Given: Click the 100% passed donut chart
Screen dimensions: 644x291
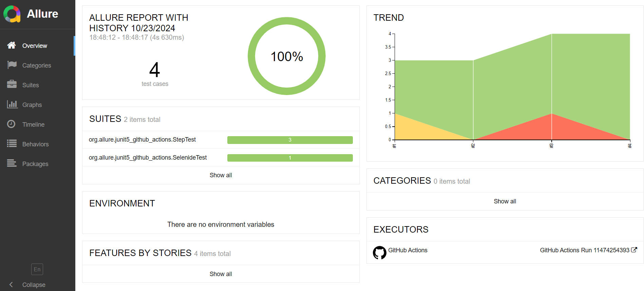Looking at the screenshot, I should [x=286, y=56].
